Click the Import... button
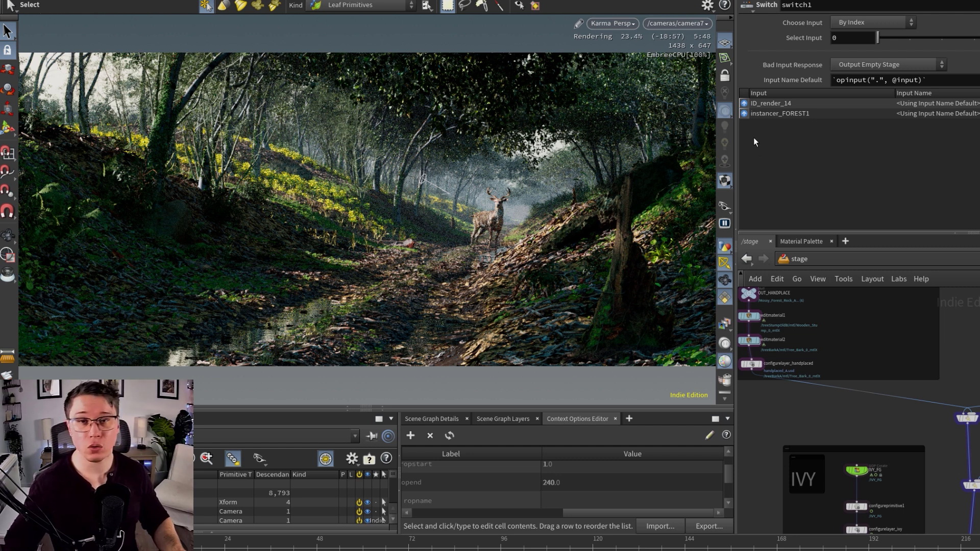Screen dimensions: 980x551 click(x=660, y=526)
